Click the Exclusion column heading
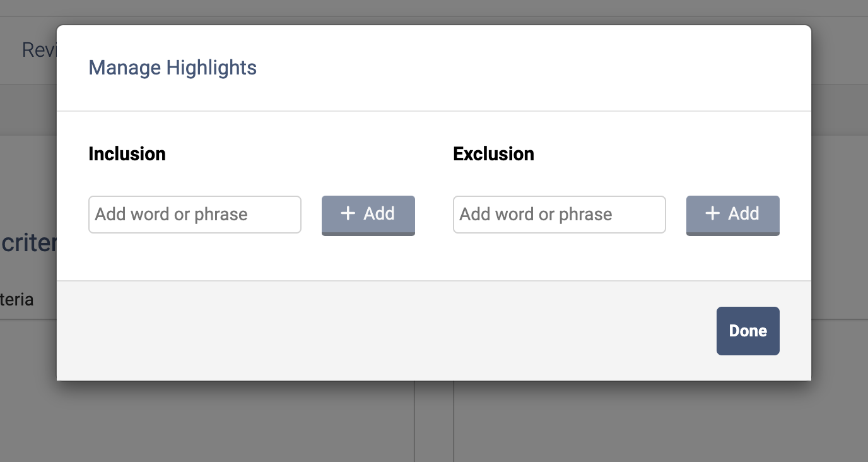Viewport: 868px width, 462px height. 494,154
